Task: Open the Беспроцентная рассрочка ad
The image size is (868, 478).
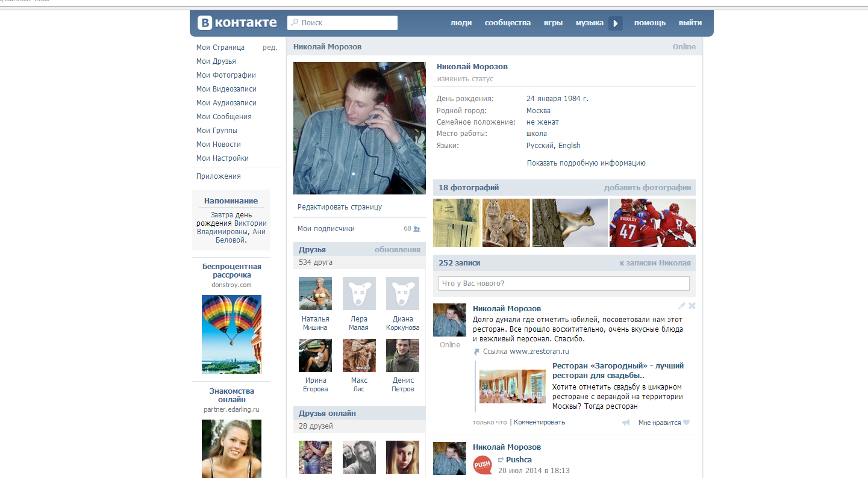Action: pyautogui.click(x=232, y=271)
